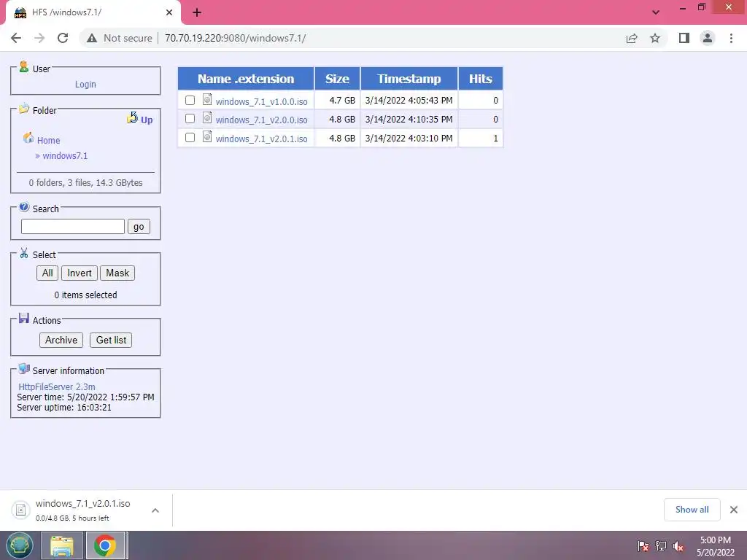This screenshot has width=747, height=560.
Task: Open the Chrome profile avatar
Action: click(708, 38)
